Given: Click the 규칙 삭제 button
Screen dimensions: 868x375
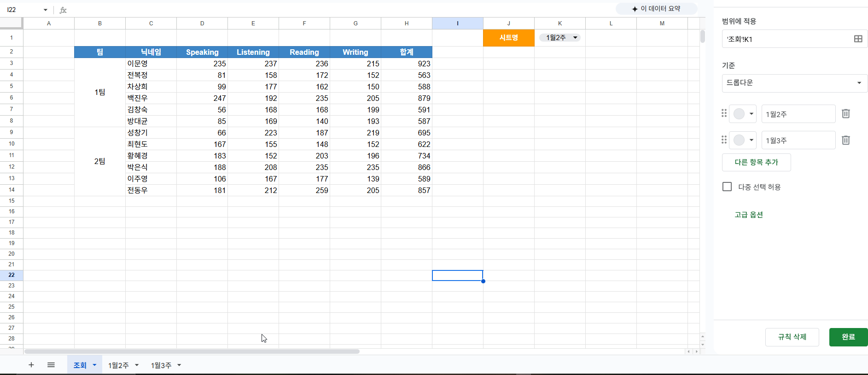Looking at the screenshot, I should (792, 337).
